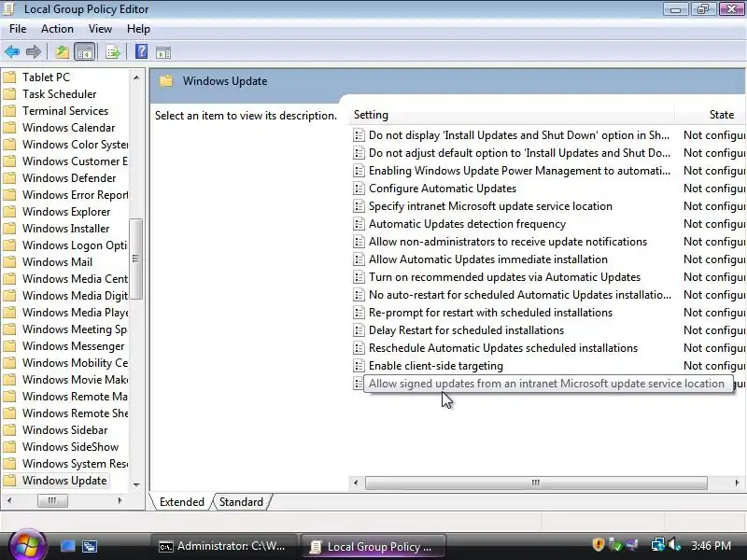Click the settings list horizontal scroll right arrow
Viewport: 747px width, 560px height.
point(737,483)
